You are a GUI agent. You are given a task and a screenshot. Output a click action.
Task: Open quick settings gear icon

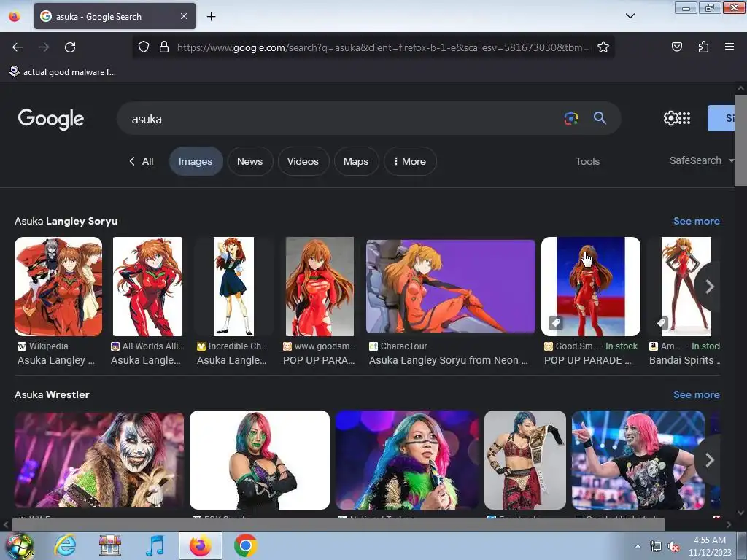tap(670, 118)
